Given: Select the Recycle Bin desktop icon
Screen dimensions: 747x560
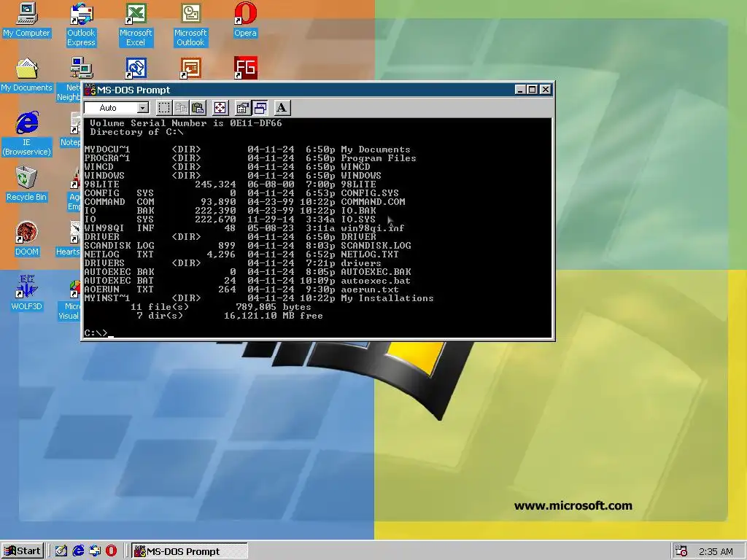Looking at the screenshot, I should tap(26, 184).
